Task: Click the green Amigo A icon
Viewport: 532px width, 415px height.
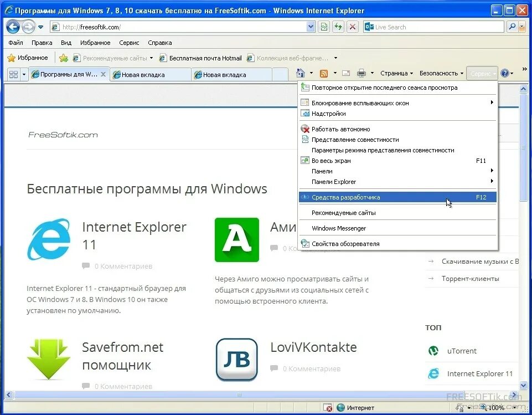Action: pos(237,240)
